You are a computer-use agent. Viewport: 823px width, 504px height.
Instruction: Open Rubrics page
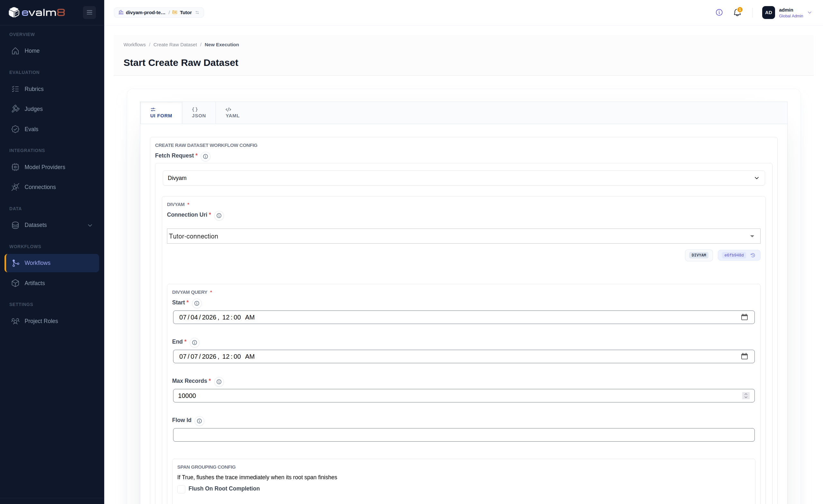pos(52,89)
